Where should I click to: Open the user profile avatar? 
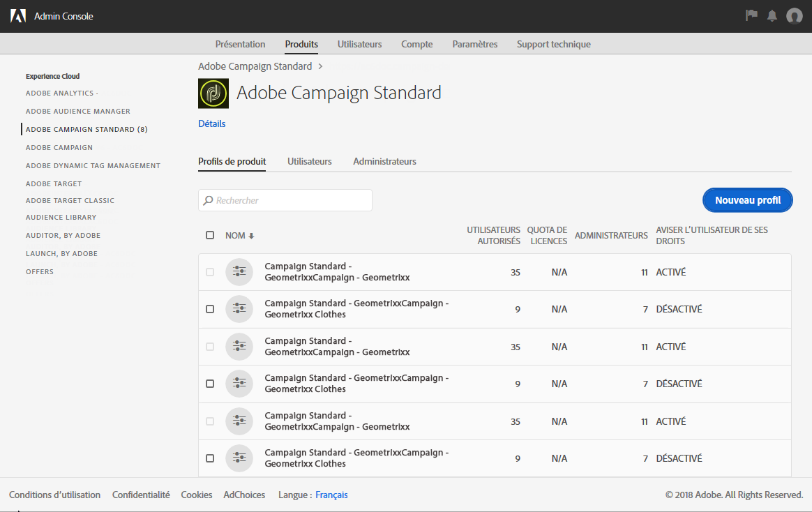pos(794,16)
